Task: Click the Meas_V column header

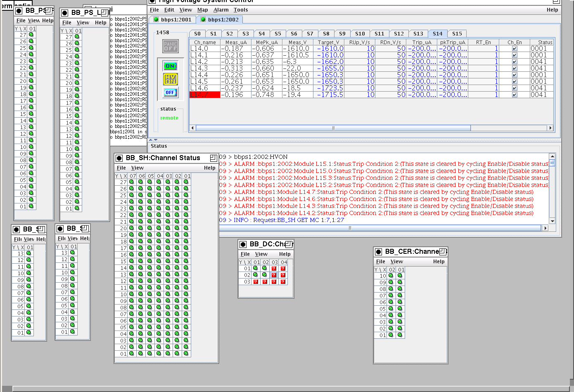Action: point(297,42)
